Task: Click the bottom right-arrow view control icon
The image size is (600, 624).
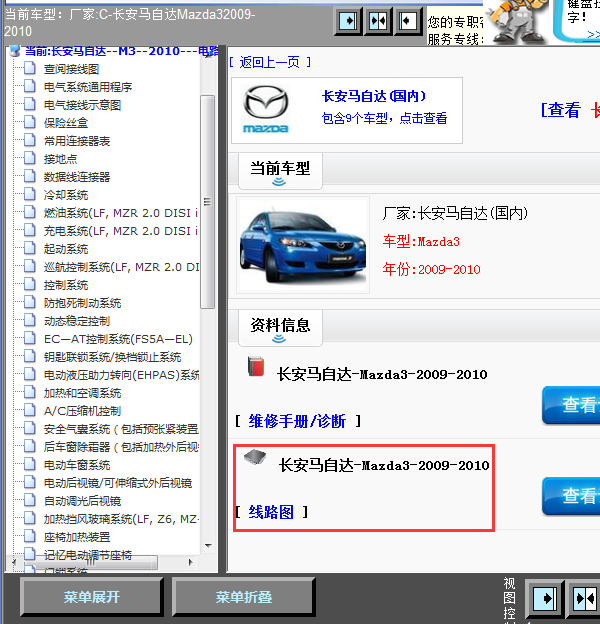Action: (x=545, y=598)
